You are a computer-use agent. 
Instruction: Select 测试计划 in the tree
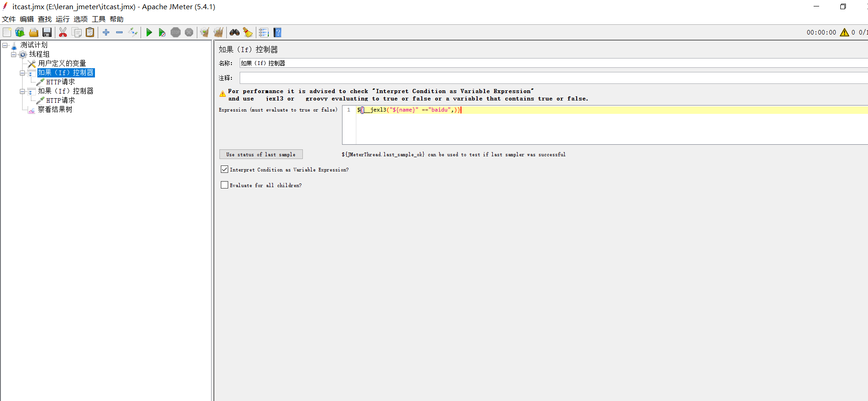34,45
